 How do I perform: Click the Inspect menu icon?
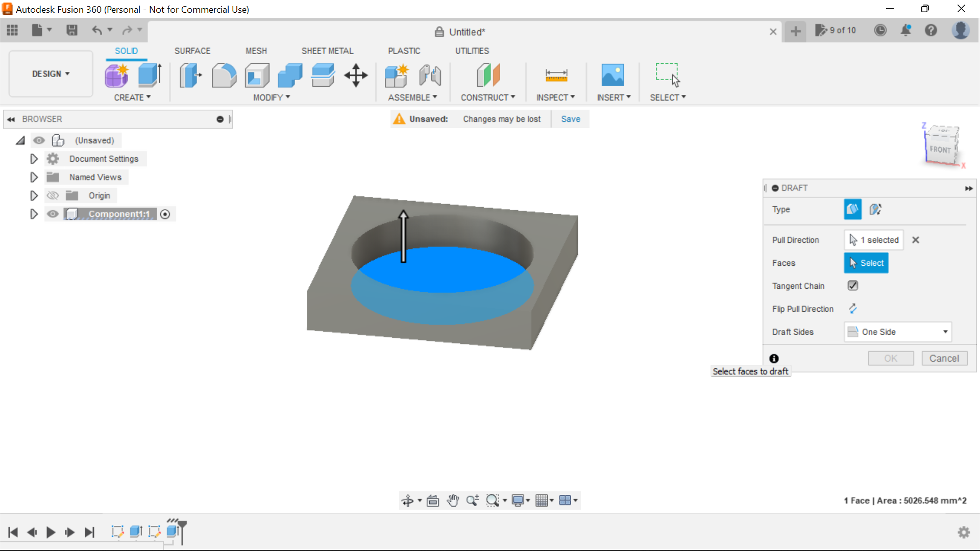coord(556,74)
